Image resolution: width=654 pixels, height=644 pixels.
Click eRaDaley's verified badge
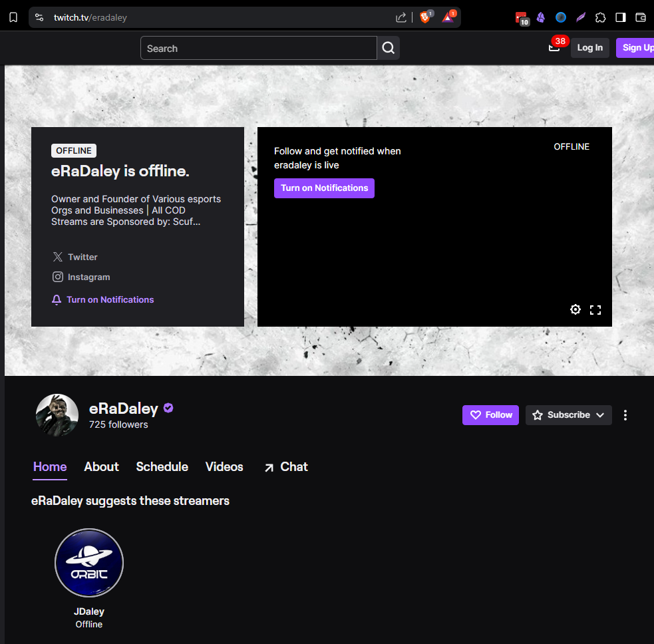tap(168, 408)
